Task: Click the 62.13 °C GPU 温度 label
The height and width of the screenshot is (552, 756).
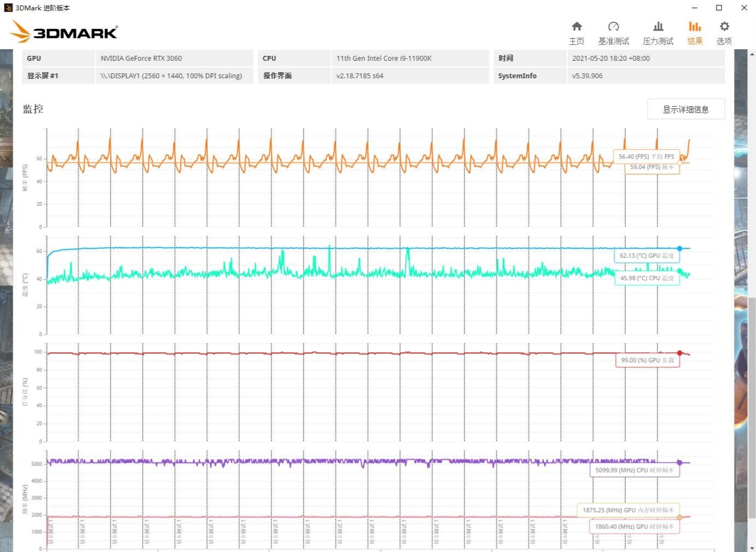Action: click(x=647, y=255)
